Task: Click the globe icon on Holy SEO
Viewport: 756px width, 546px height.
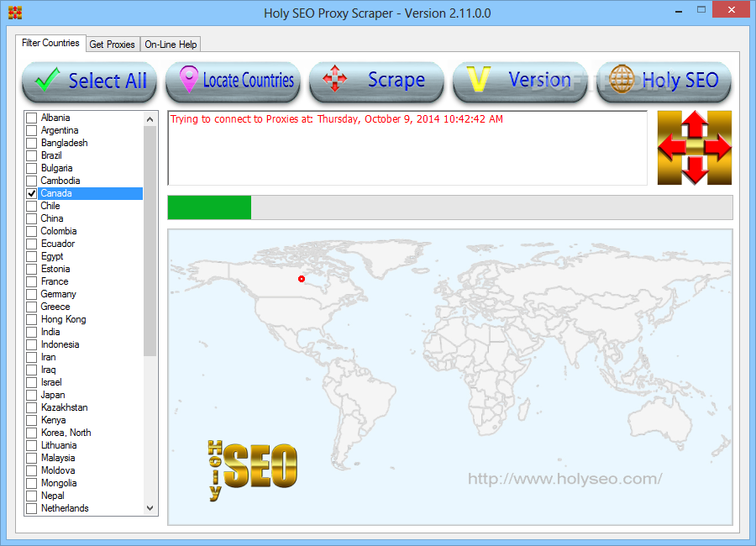Action: pos(622,79)
